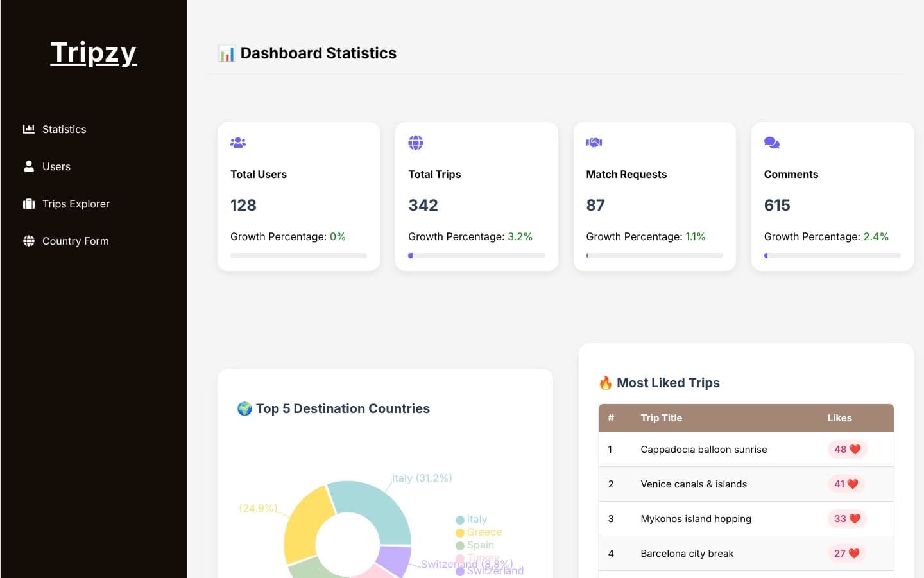Click the Dashboard Statistics heading
Screen dimensions: 924x578
click(x=318, y=53)
